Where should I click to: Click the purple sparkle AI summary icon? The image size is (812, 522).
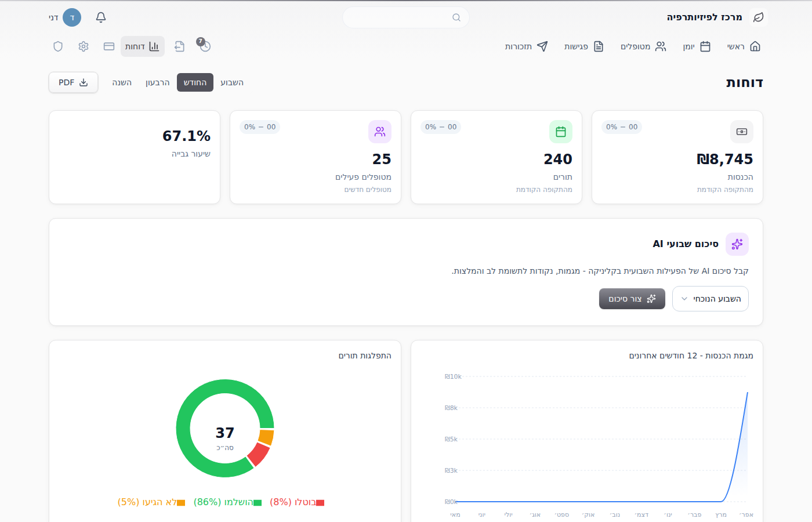tap(737, 244)
